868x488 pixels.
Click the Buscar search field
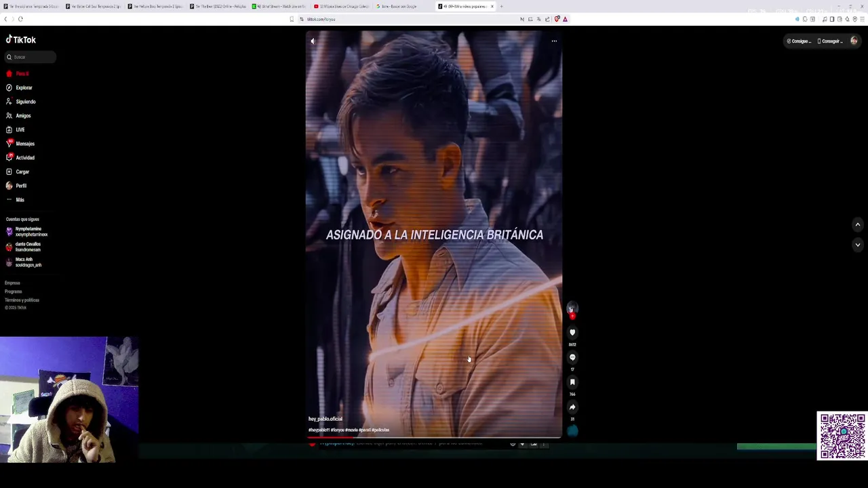(31, 57)
